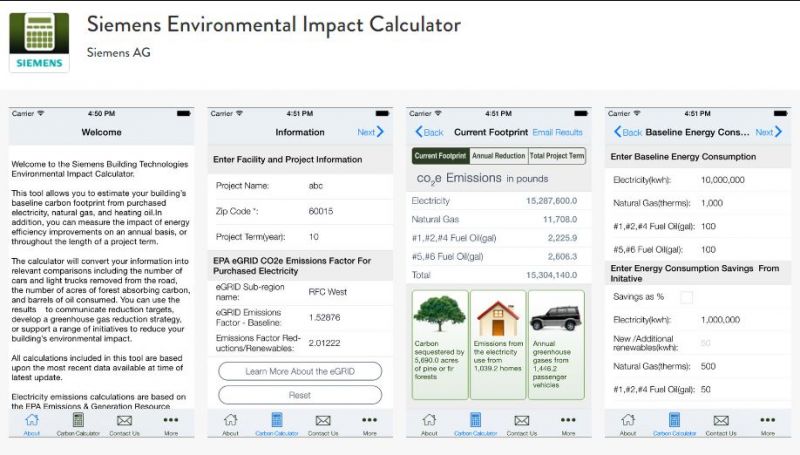Open More dots on Information screen

point(369,420)
